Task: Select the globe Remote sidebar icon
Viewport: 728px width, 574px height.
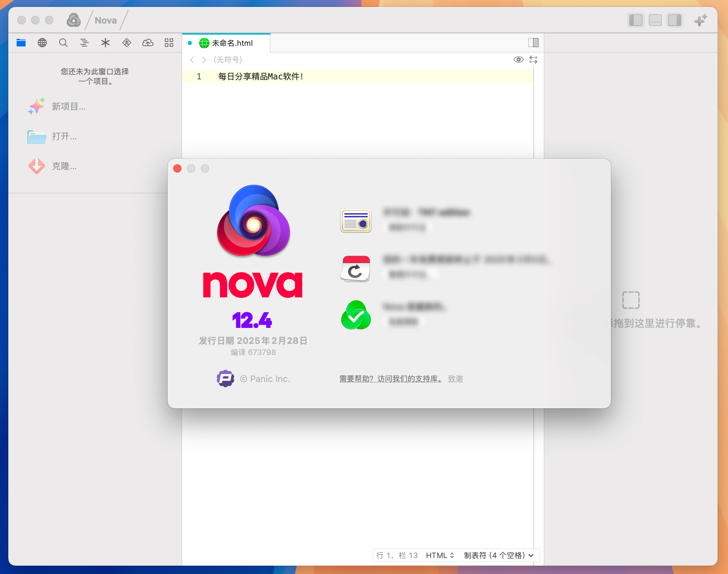Action: pos(42,43)
